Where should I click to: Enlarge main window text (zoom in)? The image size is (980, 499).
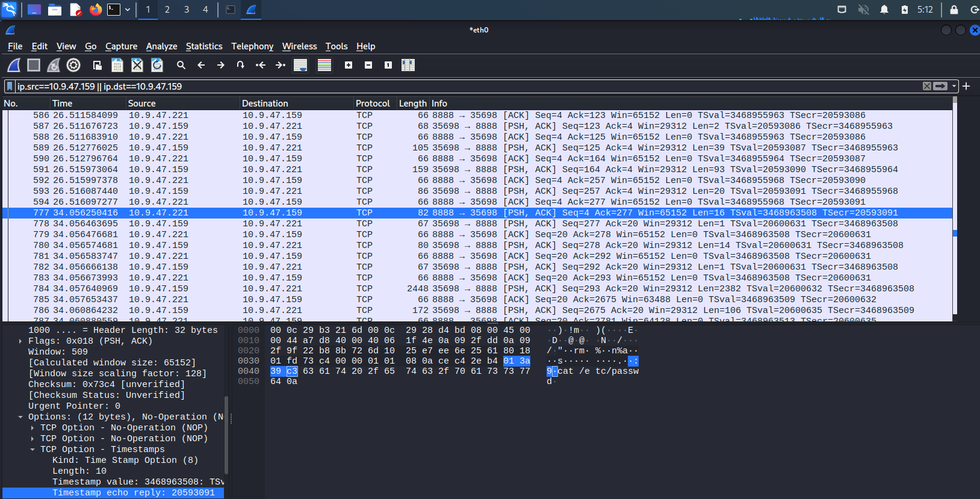coord(349,65)
